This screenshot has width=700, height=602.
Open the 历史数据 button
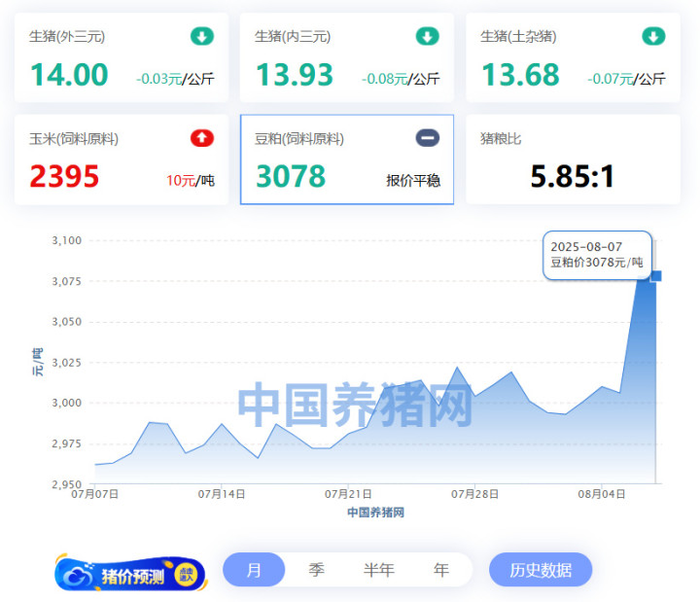(541, 570)
